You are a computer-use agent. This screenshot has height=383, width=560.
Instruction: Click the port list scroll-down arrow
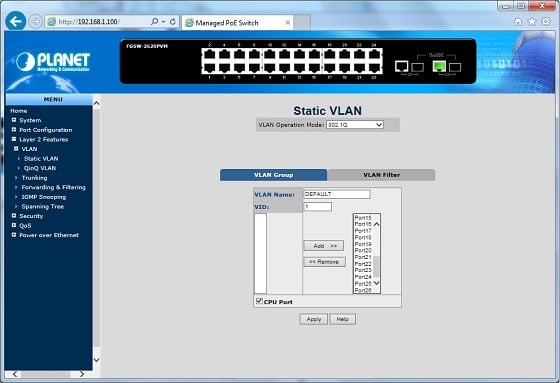[x=376, y=283]
